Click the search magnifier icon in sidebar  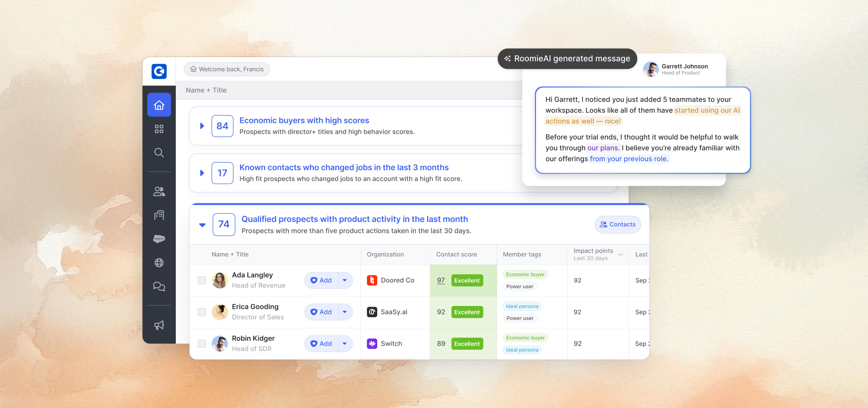click(x=159, y=153)
